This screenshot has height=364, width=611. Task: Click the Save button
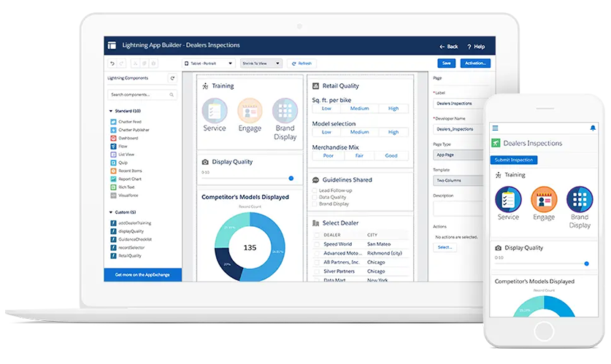click(x=445, y=63)
